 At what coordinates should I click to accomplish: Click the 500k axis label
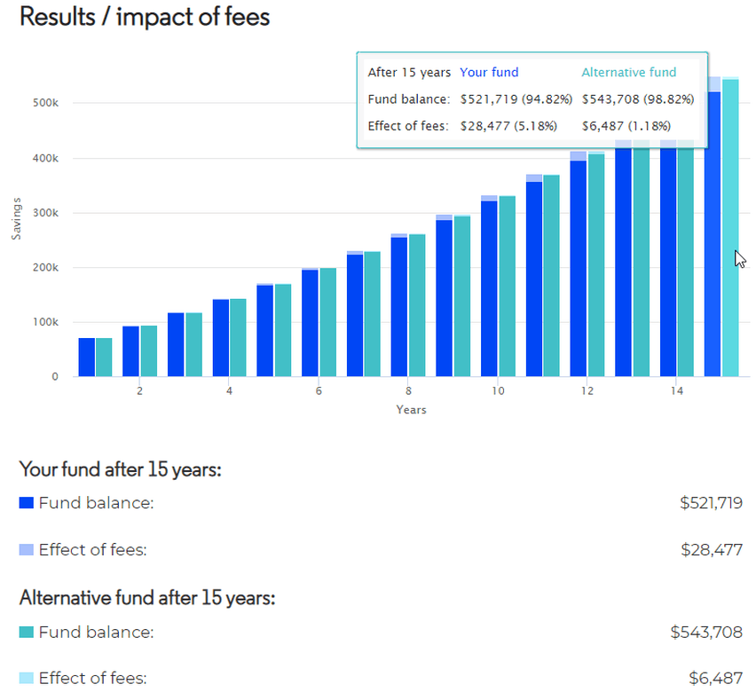(46, 103)
